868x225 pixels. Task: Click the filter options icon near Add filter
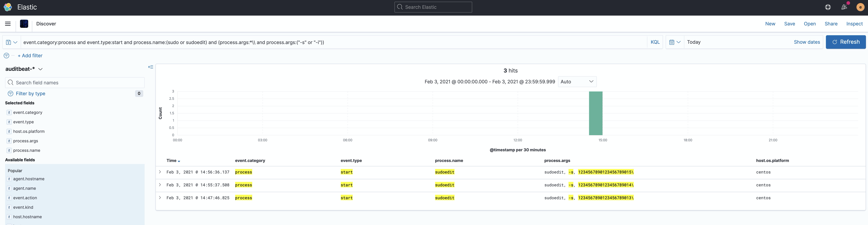point(6,55)
